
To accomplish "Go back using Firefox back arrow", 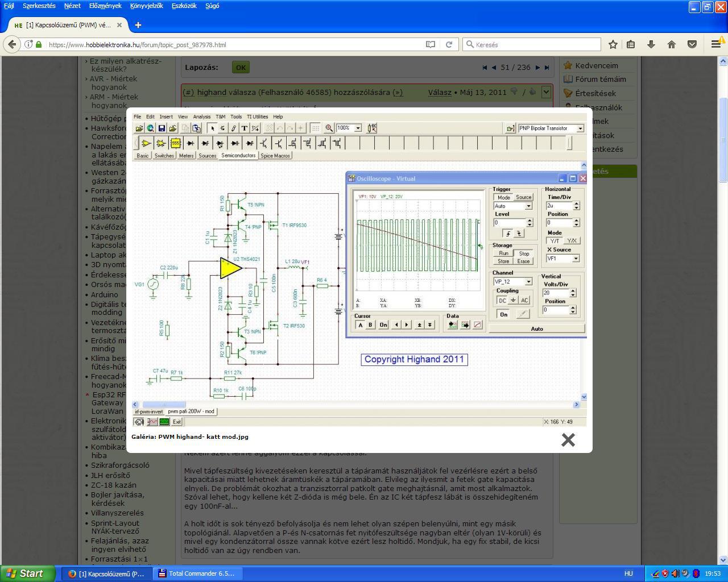I will coord(13,44).
